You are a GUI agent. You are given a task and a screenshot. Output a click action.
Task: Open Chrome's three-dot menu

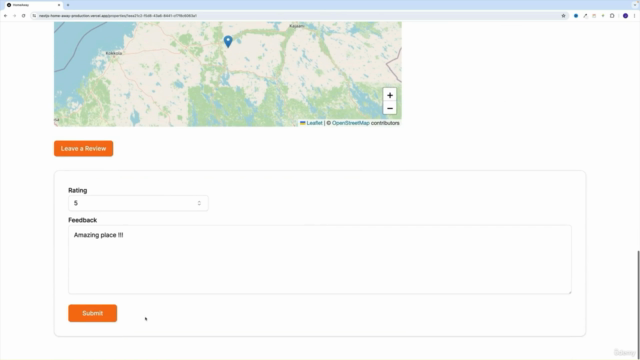[634, 16]
